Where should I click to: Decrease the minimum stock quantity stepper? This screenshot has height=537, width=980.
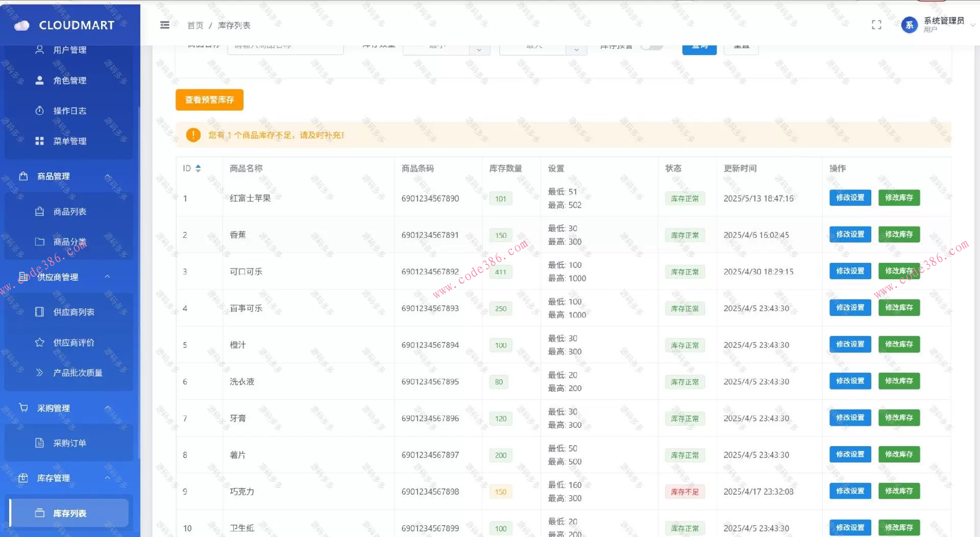click(x=479, y=50)
